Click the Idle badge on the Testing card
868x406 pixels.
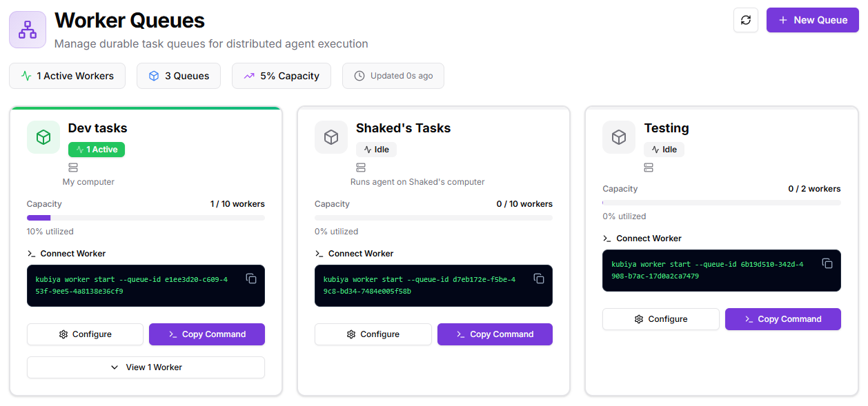[x=664, y=150]
